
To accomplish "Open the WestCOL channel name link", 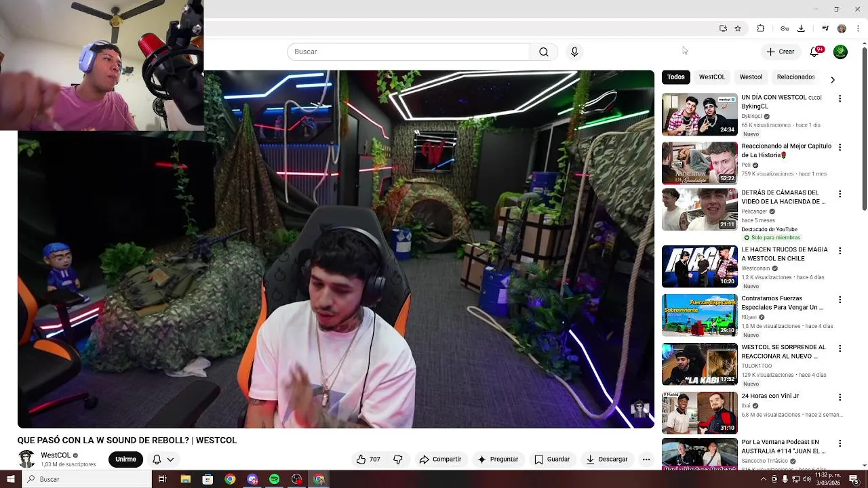I will (56, 455).
